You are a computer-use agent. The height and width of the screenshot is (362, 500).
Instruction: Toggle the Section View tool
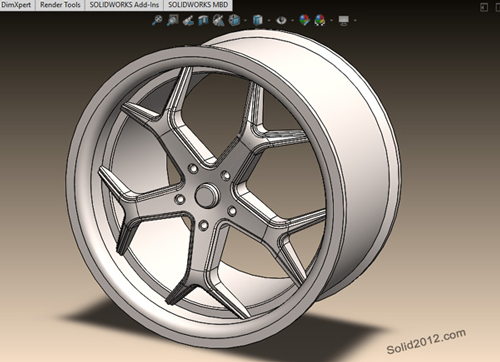(x=203, y=21)
